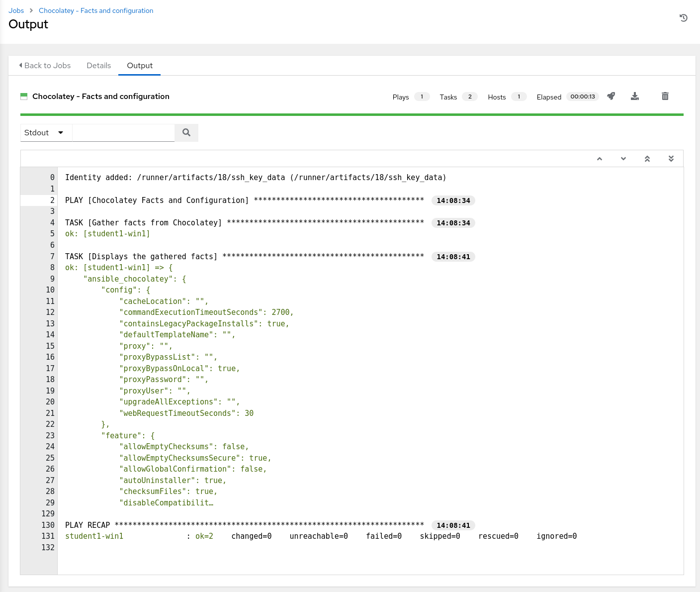Screen dimensions: 700x592
Task: Open the Chocolatey - Facts and configuration breadcrumb
Action: coord(96,10)
